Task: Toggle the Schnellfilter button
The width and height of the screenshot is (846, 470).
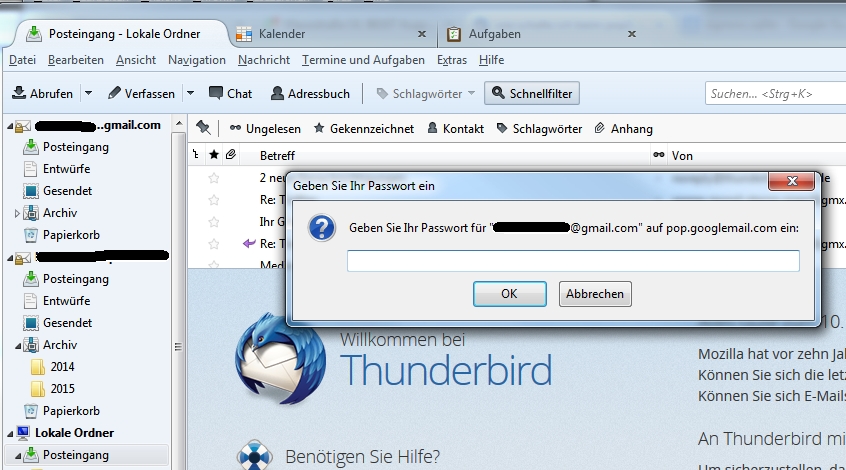Action: coord(532,93)
